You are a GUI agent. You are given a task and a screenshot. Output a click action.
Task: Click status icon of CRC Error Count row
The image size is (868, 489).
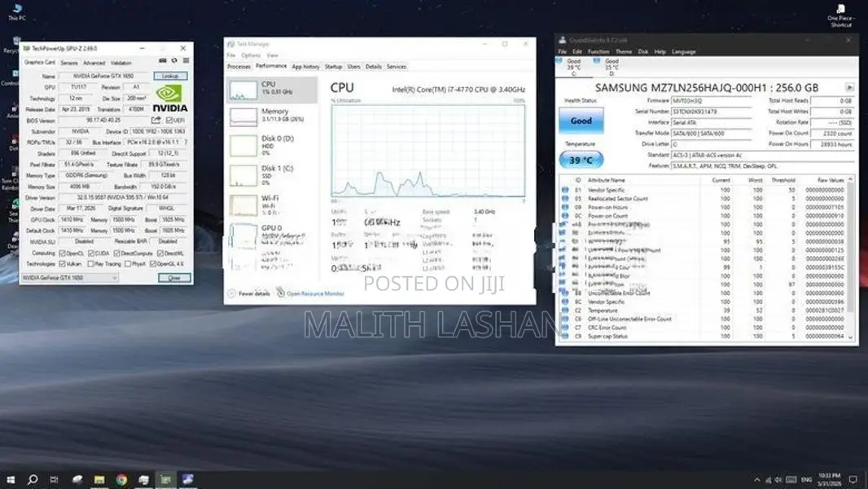point(564,328)
